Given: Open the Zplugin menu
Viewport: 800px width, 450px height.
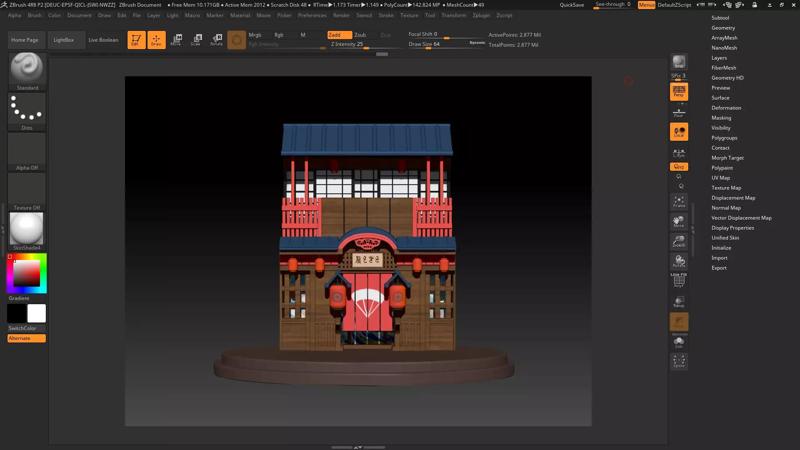Looking at the screenshot, I should (x=481, y=15).
